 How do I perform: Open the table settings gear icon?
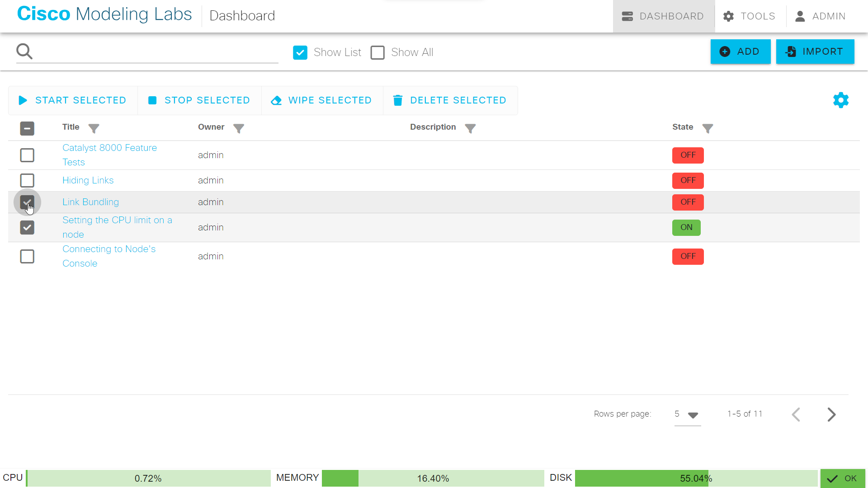pos(840,100)
